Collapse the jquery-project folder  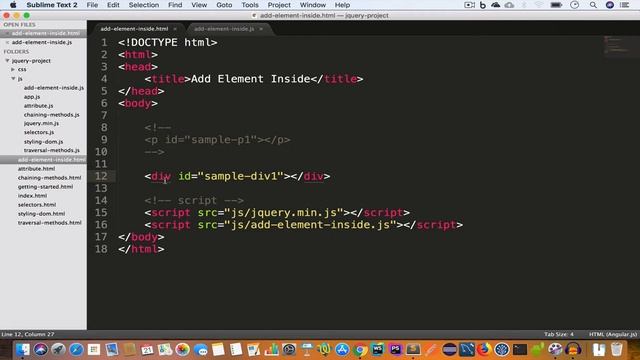[x=7, y=60]
